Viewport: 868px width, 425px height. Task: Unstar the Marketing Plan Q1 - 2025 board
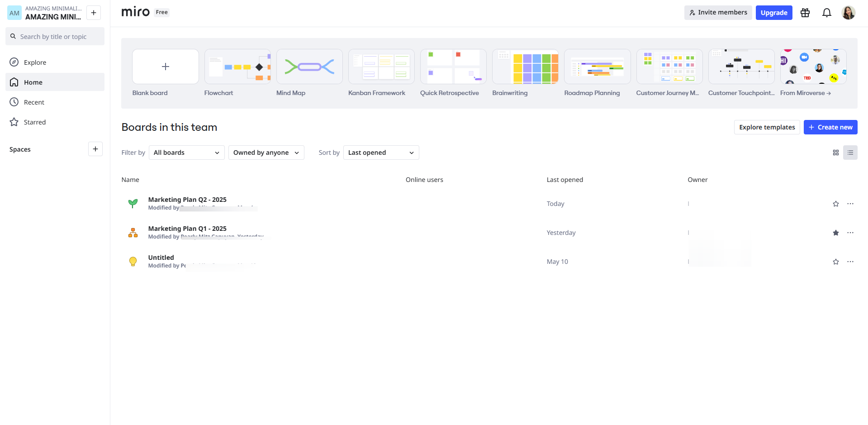tap(835, 233)
